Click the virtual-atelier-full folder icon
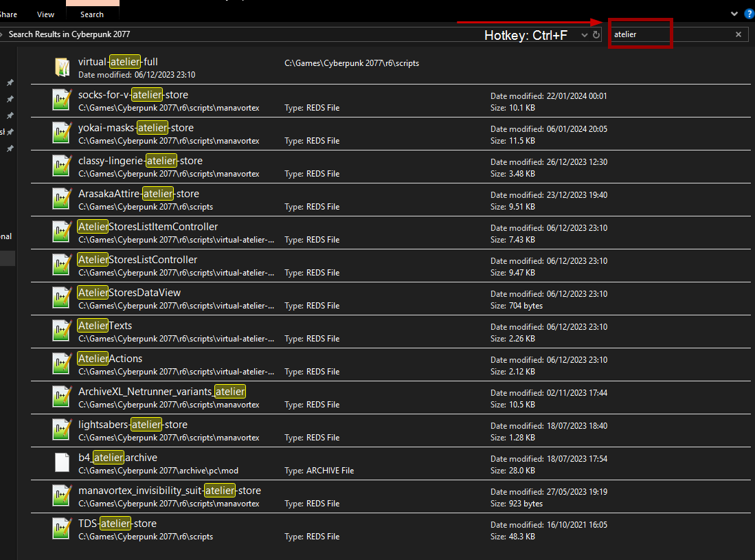 click(63, 67)
